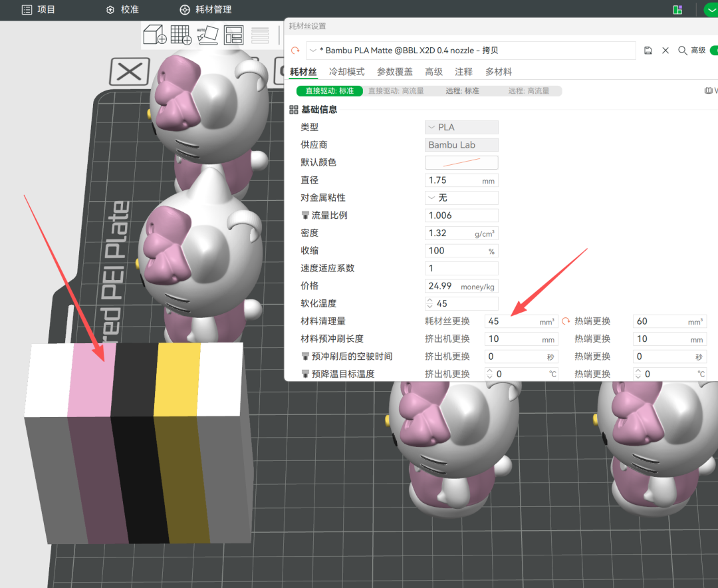Click the 密度 field showing 1.32
718x588 pixels.
click(461, 233)
